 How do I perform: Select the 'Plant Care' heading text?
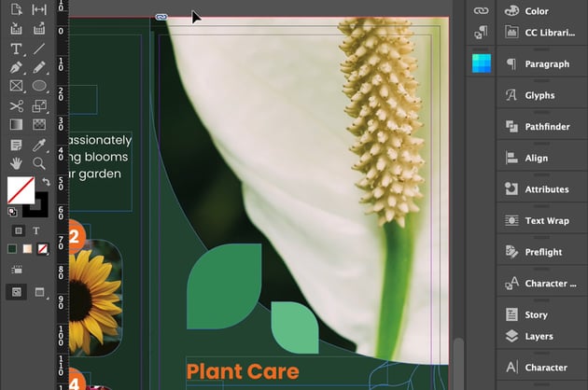tap(243, 372)
